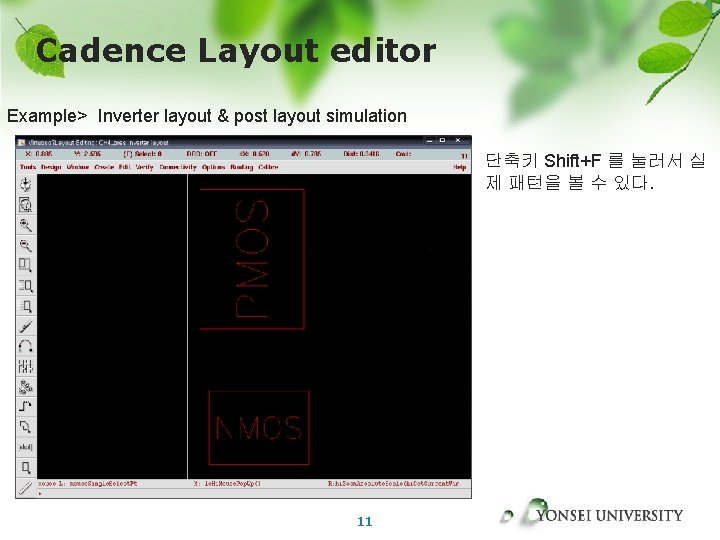The image size is (720, 540).
Task: Open the Window menu
Action: (x=78, y=167)
